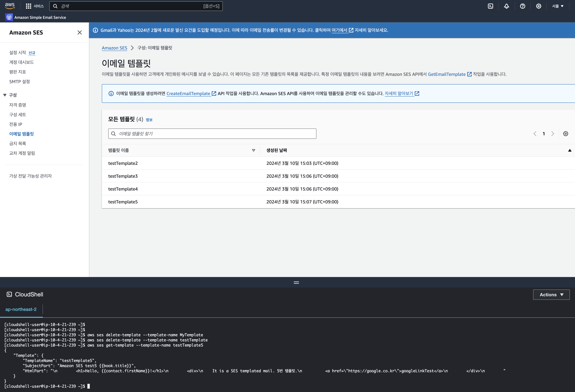The width and height of the screenshot is (575, 392).
Task: Go to next page of templates
Action: click(553, 134)
